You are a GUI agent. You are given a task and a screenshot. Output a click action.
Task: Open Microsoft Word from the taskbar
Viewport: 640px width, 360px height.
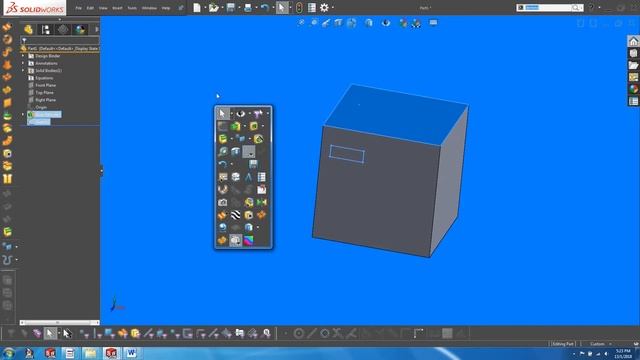(131, 353)
